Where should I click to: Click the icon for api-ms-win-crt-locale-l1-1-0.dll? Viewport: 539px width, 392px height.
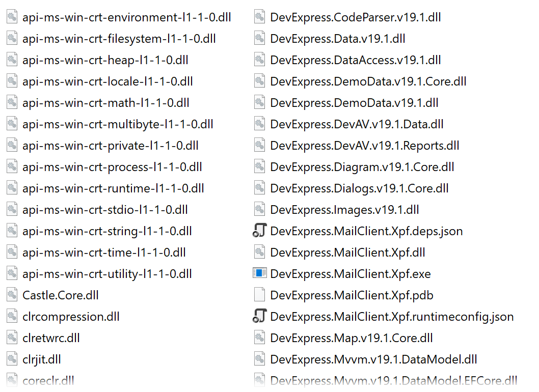12,81
